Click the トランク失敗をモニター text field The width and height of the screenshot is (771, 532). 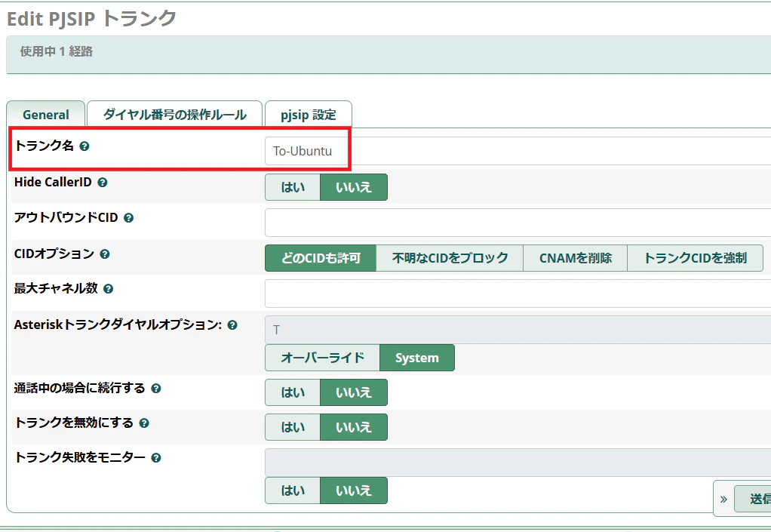[x=518, y=462]
